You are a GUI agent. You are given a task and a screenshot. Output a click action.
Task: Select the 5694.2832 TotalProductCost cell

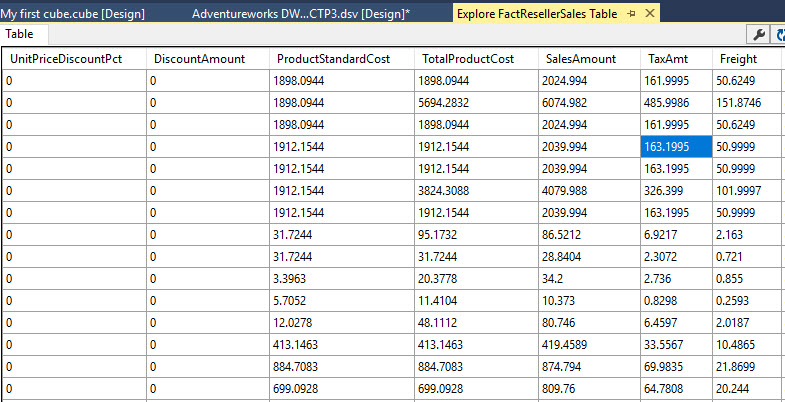click(x=478, y=102)
